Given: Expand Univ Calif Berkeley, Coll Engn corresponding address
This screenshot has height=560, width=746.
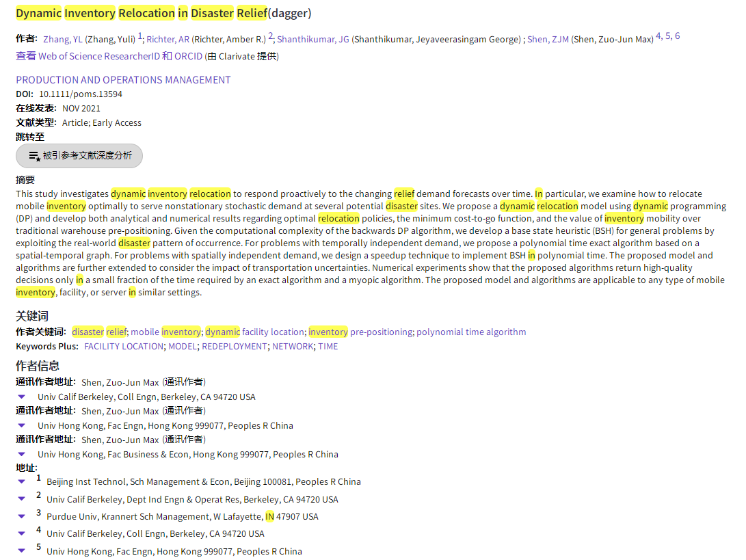Looking at the screenshot, I should tap(21, 397).
